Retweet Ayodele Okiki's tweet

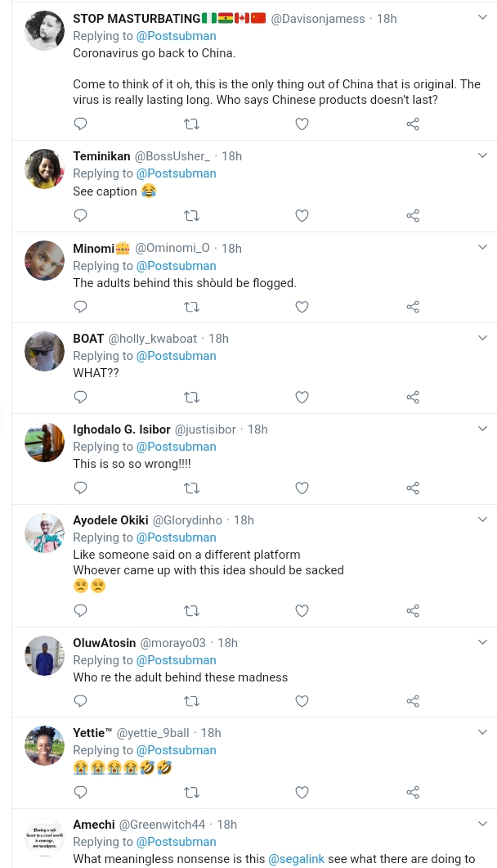point(191,611)
